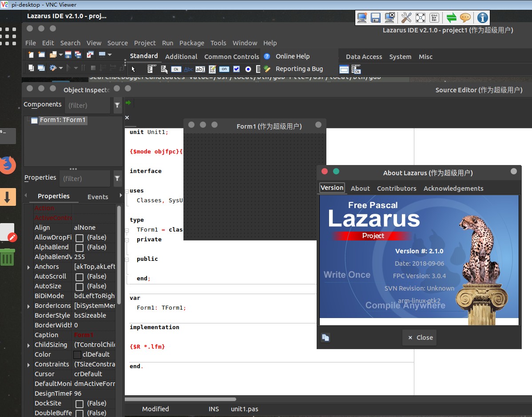Open the Package menu
532x417 pixels.
tap(192, 43)
